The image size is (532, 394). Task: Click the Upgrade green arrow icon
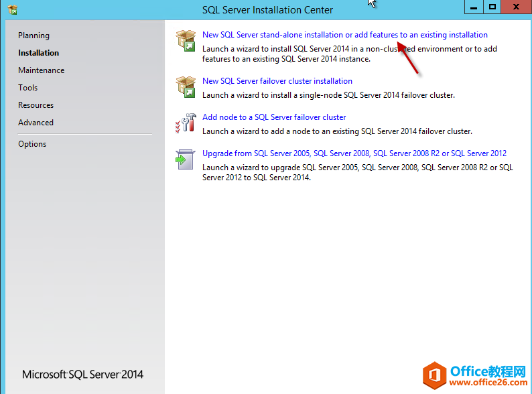pyautogui.click(x=185, y=159)
